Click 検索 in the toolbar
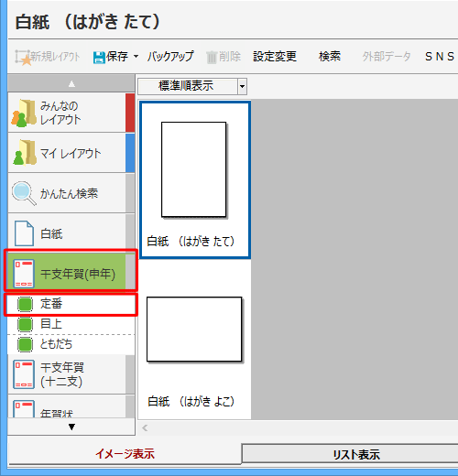Image resolution: width=458 pixels, height=476 pixels. tap(330, 57)
